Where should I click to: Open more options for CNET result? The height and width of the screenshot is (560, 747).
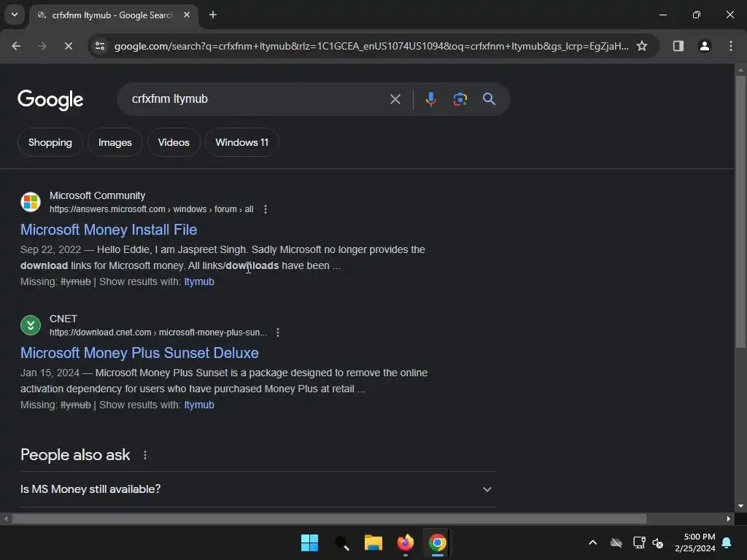click(278, 332)
